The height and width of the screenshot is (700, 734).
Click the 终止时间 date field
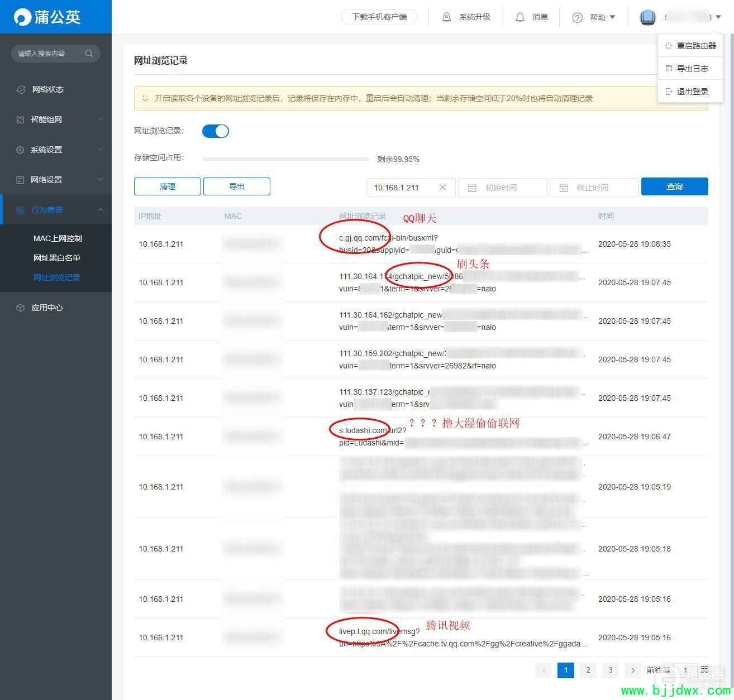(x=594, y=188)
